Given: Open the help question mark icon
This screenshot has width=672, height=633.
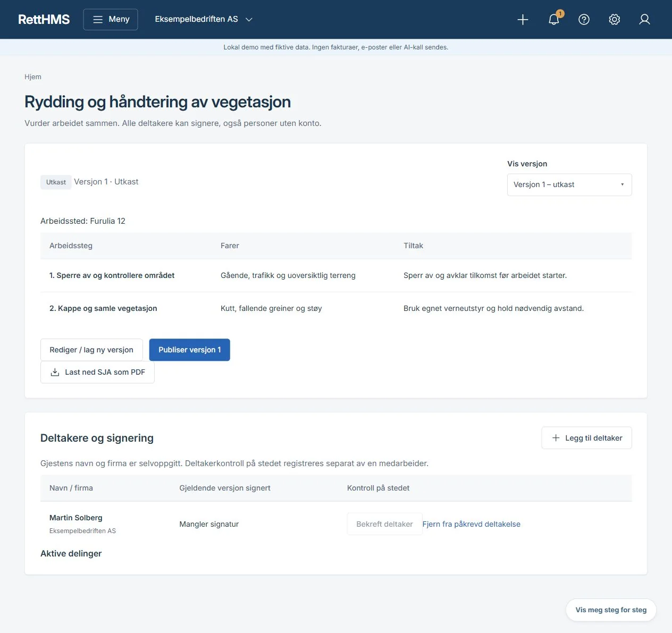Looking at the screenshot, I should point(584,20).
